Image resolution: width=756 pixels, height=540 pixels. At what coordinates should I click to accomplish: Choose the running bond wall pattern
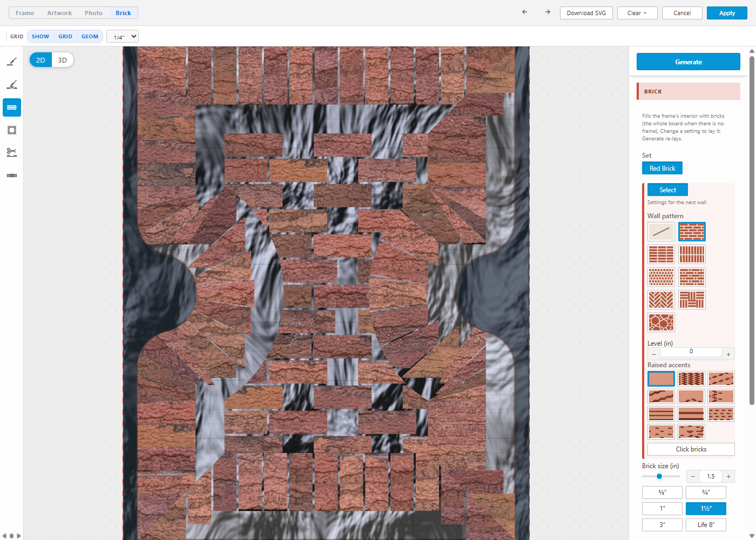(x=692, y=232)
